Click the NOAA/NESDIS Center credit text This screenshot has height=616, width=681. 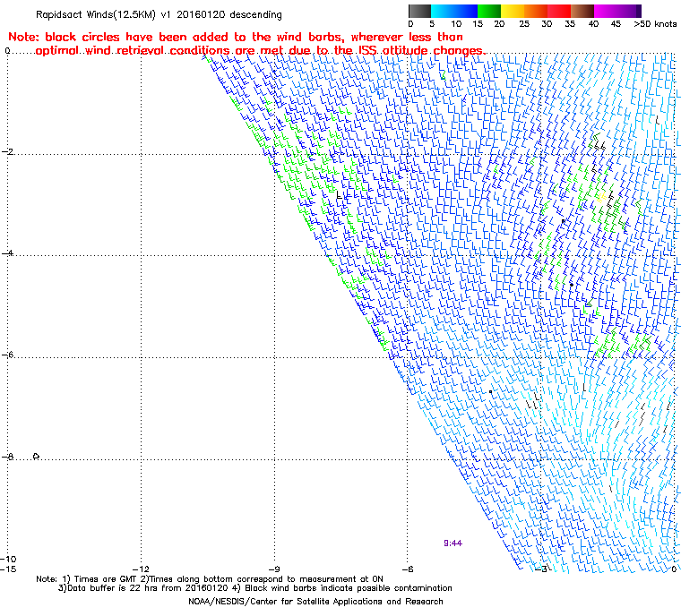point(315,602)
